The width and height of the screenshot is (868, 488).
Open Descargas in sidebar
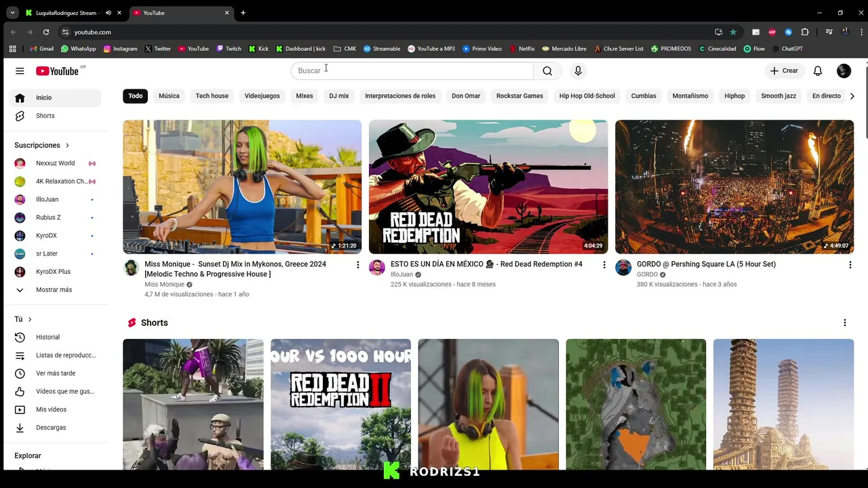(x=56, y=428)
